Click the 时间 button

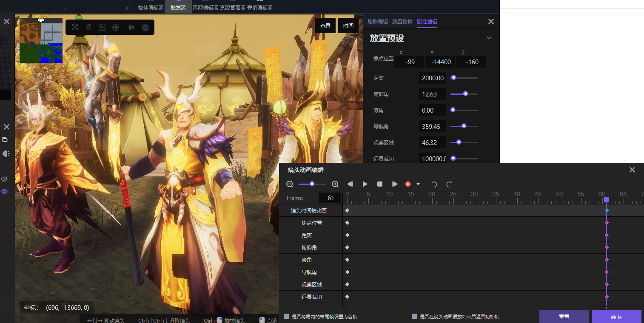(x=348, y=25)
